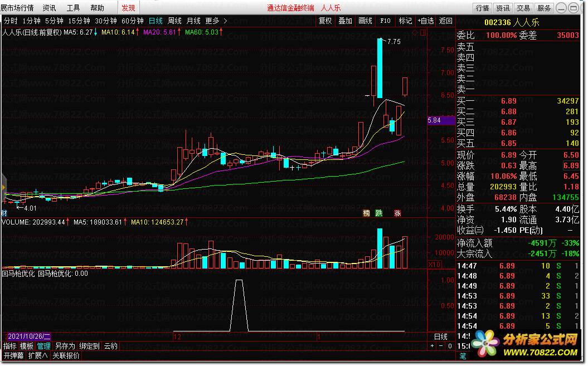Click the 画线 drawing tools button
This screenshot has width=588, height=366.
(365, 21)
